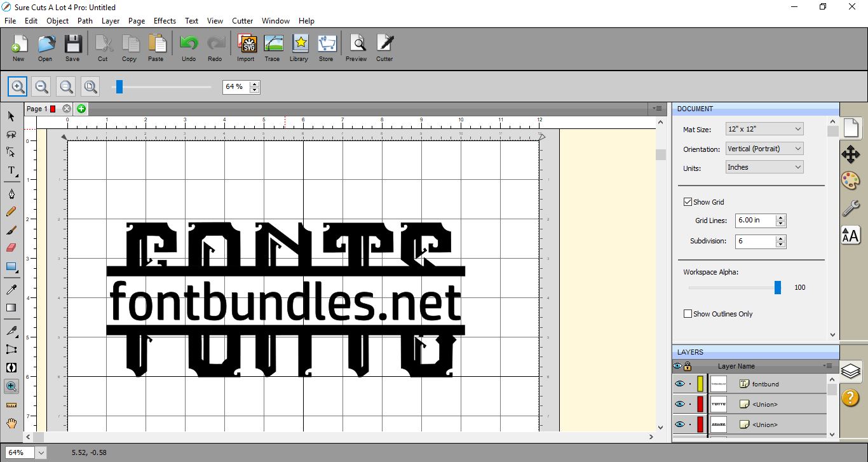Open the Fill & Stroke palette panel
Viewport: 868px width, 462px height.
point(850,180)
